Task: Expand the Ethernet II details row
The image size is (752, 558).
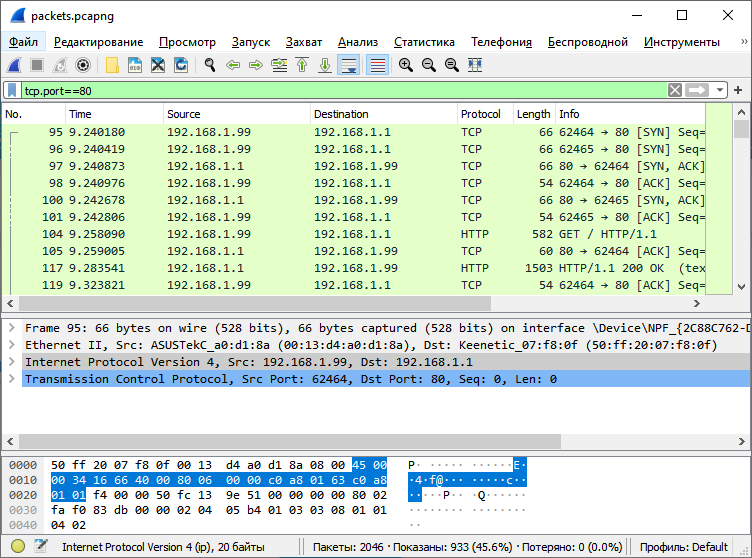Action: (x=11, y=345)
